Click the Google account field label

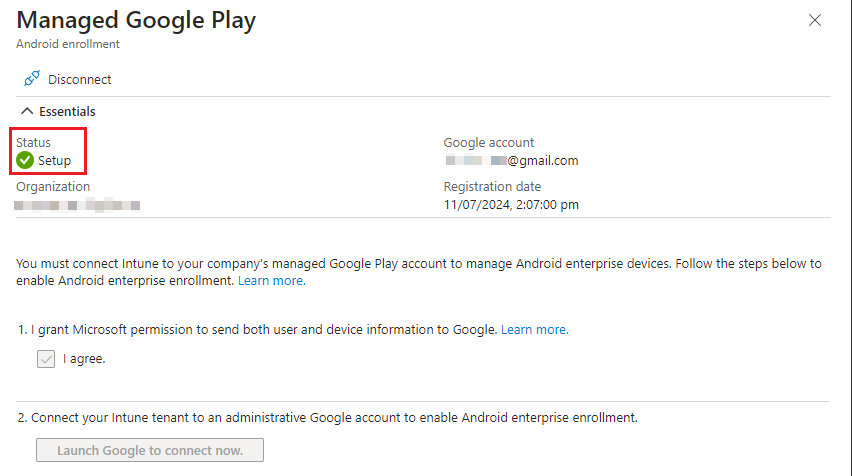tap(489, 143)
